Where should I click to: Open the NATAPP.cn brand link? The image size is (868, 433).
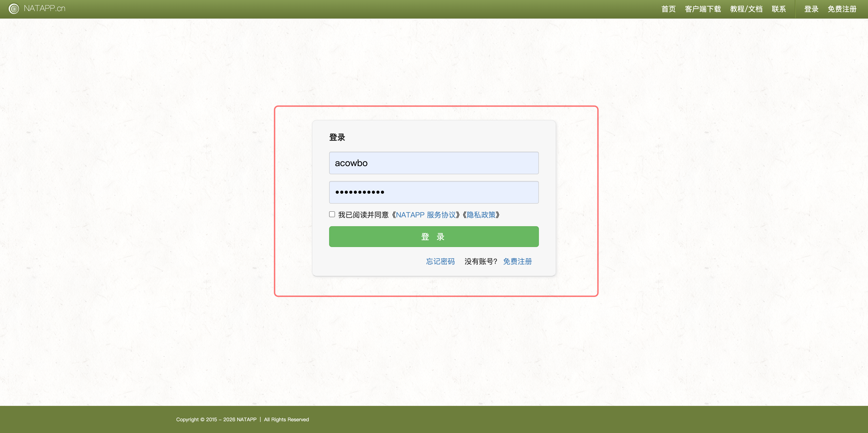coord(45,8)
